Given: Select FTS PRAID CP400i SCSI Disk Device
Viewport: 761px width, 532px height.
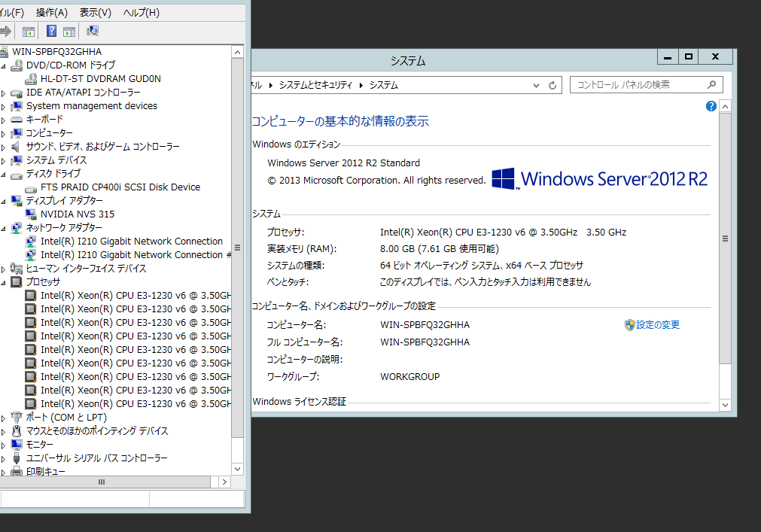Looking at the screenshot, I should point(120,187).
